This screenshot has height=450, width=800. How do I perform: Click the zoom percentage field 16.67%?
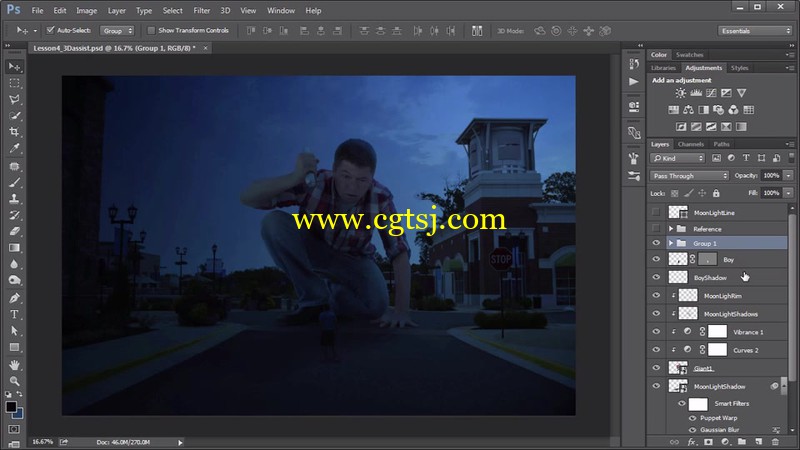tap(43, 442)
